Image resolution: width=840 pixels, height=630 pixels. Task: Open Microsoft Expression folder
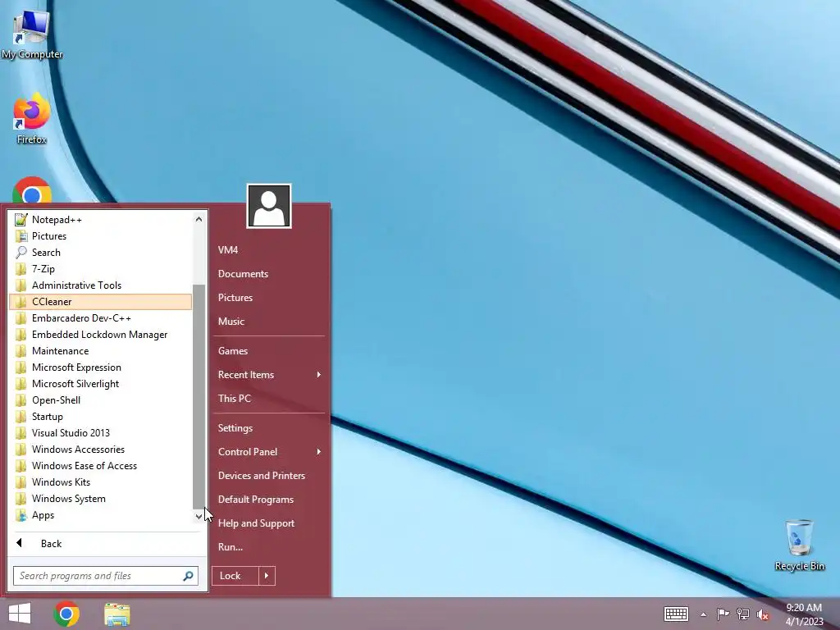point(101,367)
